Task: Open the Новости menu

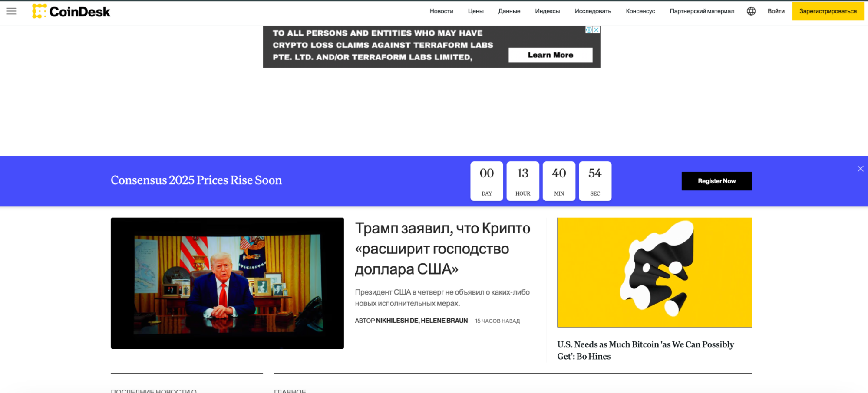Action: click(x=441, y=11)
